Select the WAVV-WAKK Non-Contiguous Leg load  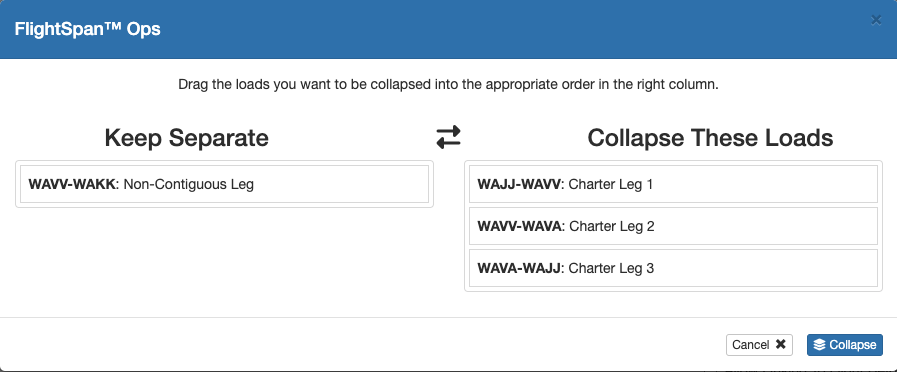(224, 184)
